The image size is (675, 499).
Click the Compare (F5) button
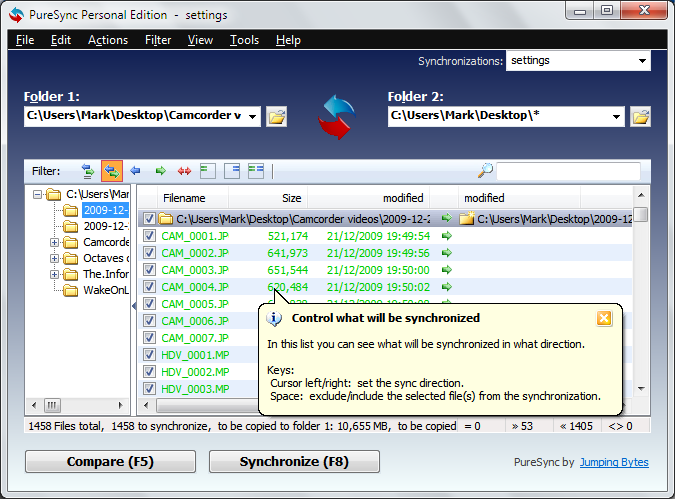click(x=110, y=462)
